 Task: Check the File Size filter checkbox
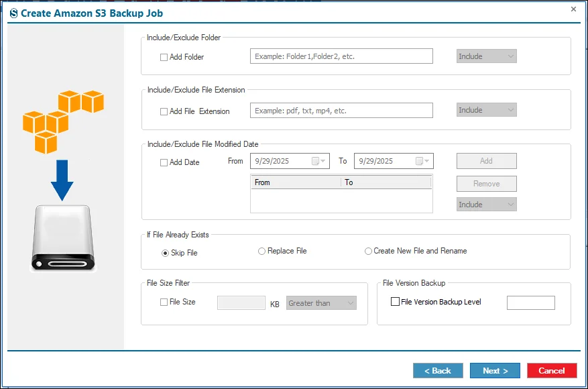[x=164, y=302]
